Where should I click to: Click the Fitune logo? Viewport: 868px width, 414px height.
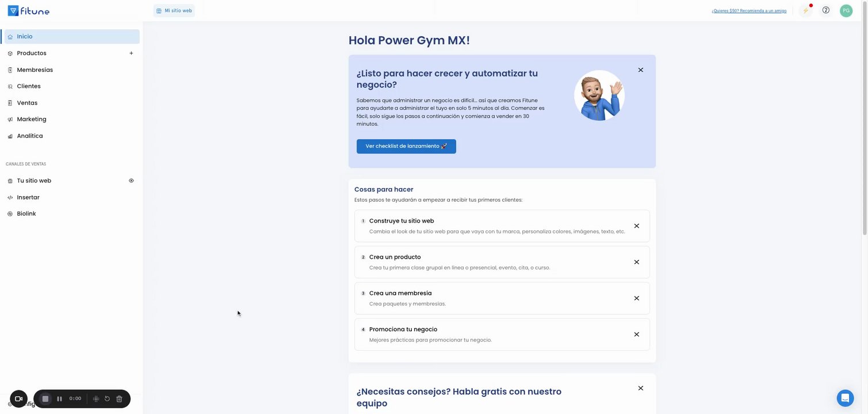tap(29, 10)
